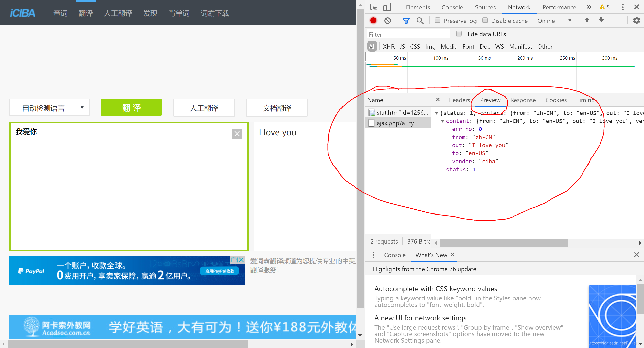Switch to the Response tab
Image resolution: width=644 pixels, height=348 pixels.
click(x=523, y=100)
